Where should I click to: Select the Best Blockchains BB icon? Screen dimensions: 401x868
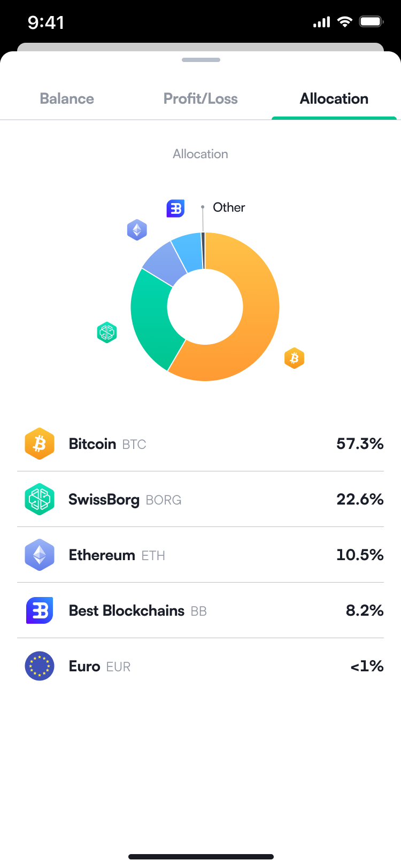pos(40,610)
